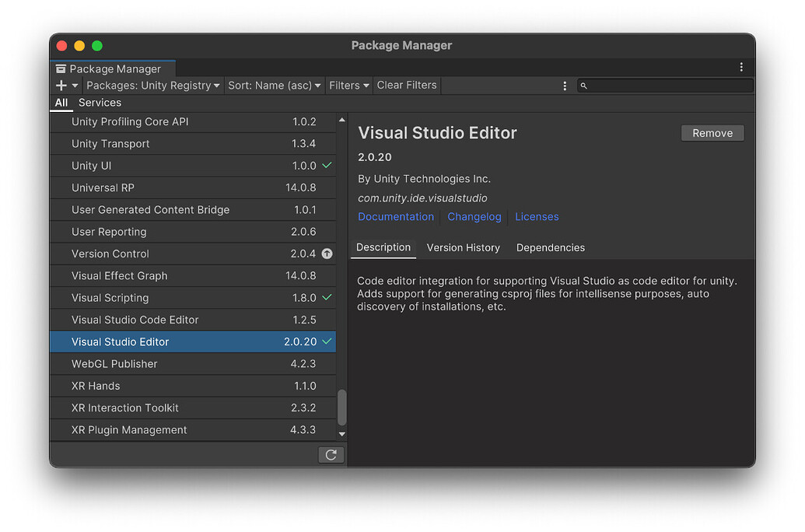Click the Remove button

coord(712,132)
